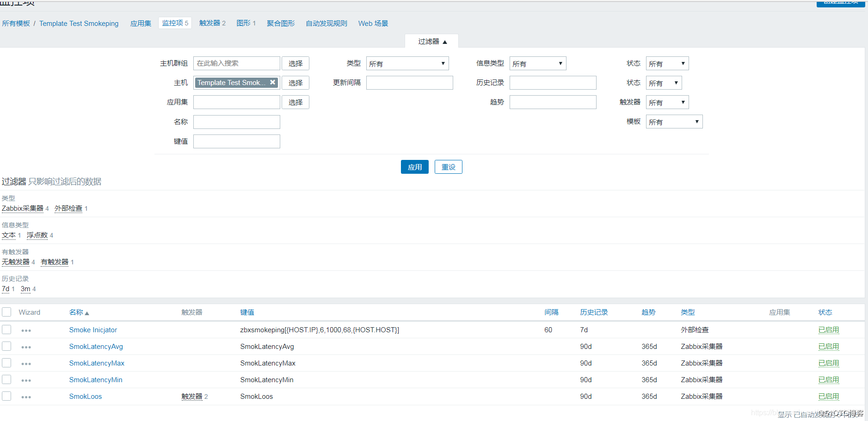868x421 pixels.
Task: Filter history by 7d subfilter
Action: coord(6,289)
